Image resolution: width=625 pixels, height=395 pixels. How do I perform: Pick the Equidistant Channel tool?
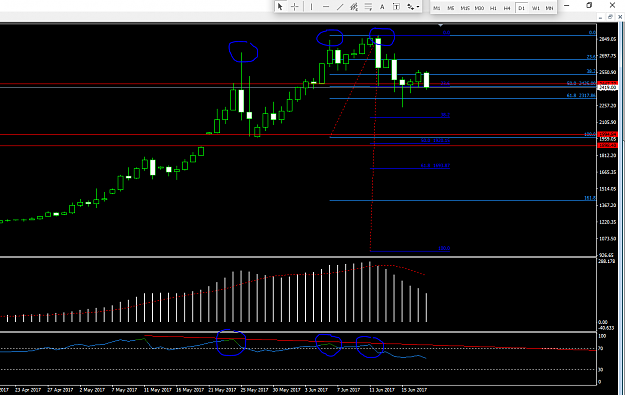354,7
